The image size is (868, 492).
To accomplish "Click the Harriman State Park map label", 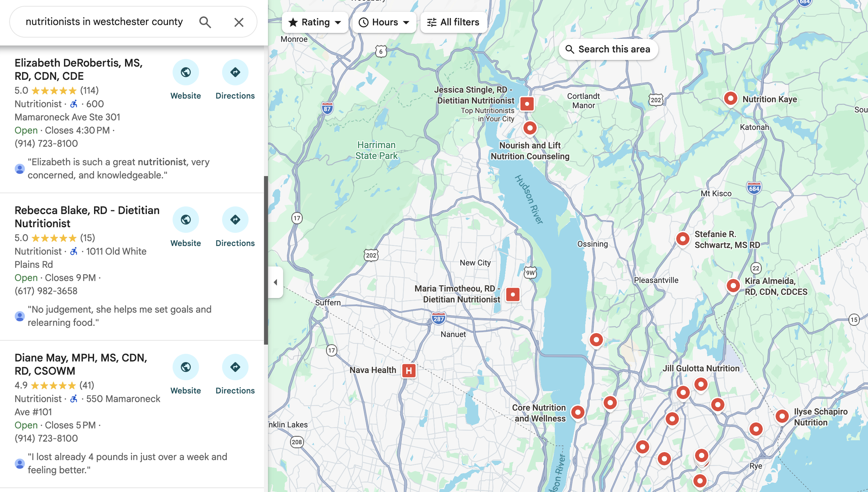I will pyautogui.click(x=376, y=150).
